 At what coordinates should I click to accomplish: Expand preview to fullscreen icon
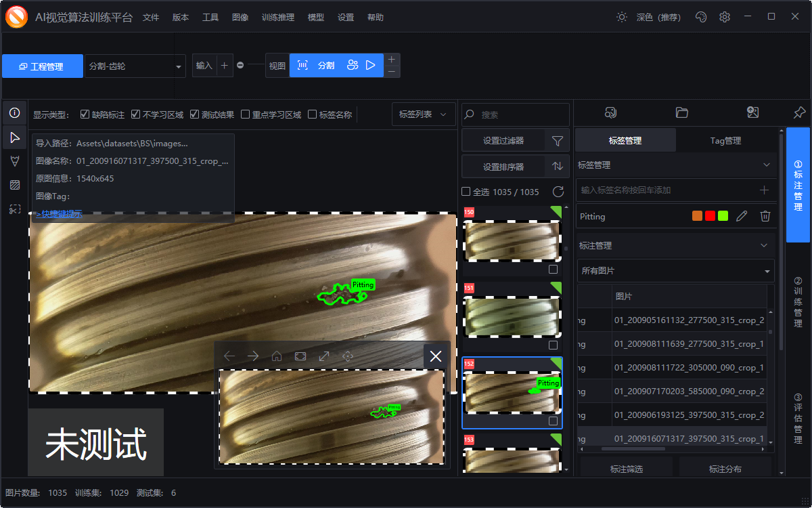pos(324,356)
